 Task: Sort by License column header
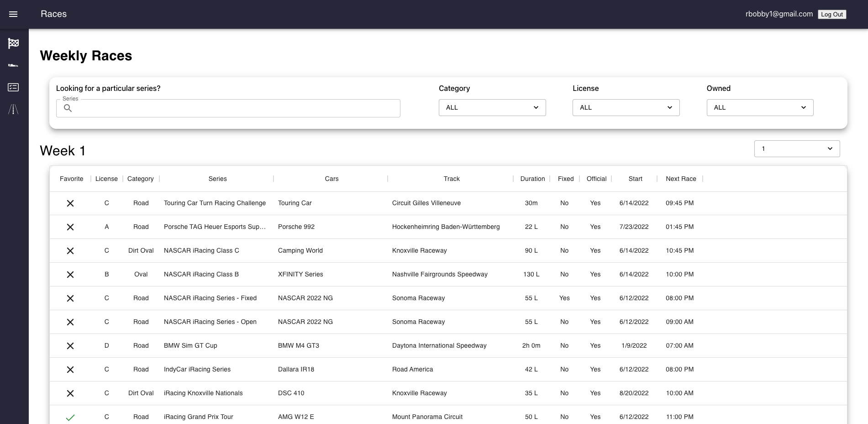point(106,179)
